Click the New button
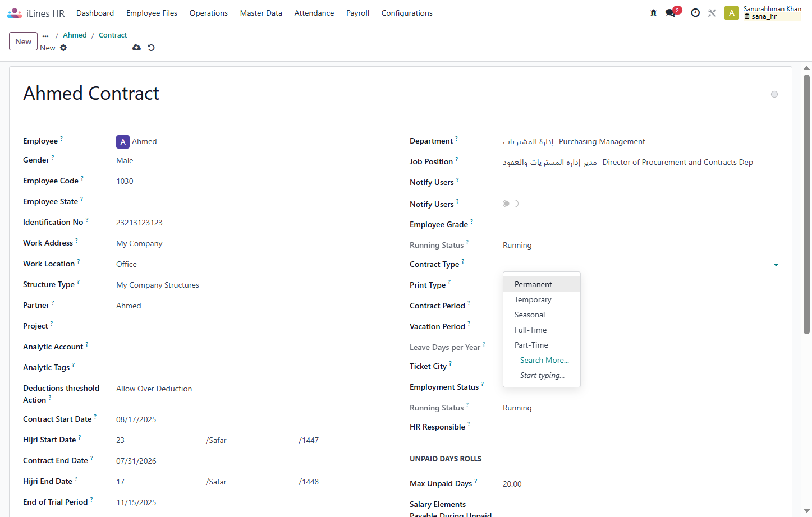Screen dimensions: 812x517 coord(24,41)
